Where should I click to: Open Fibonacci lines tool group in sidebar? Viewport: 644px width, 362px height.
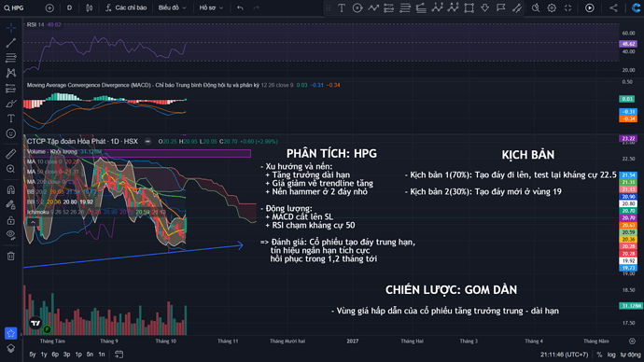11,58
